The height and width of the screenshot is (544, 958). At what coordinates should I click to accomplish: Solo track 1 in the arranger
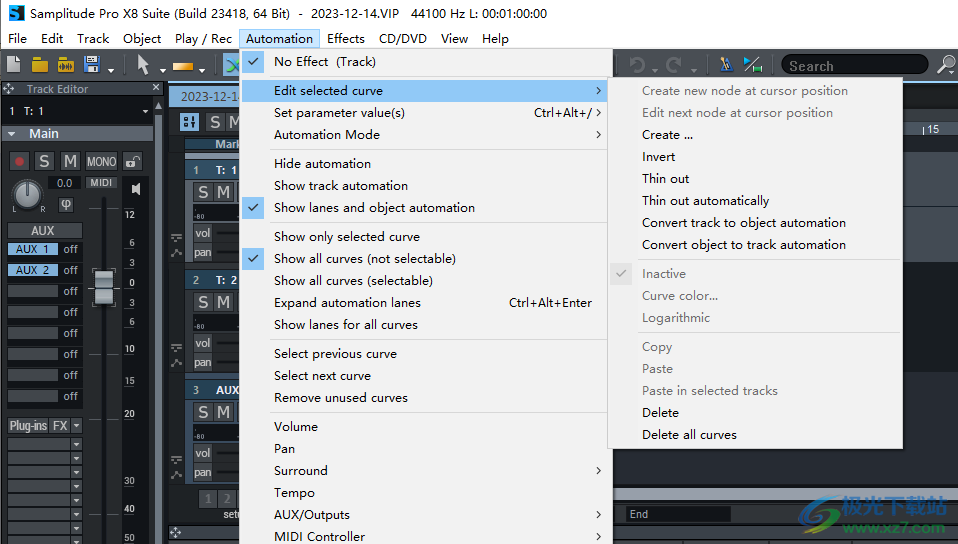pos(203,192)
